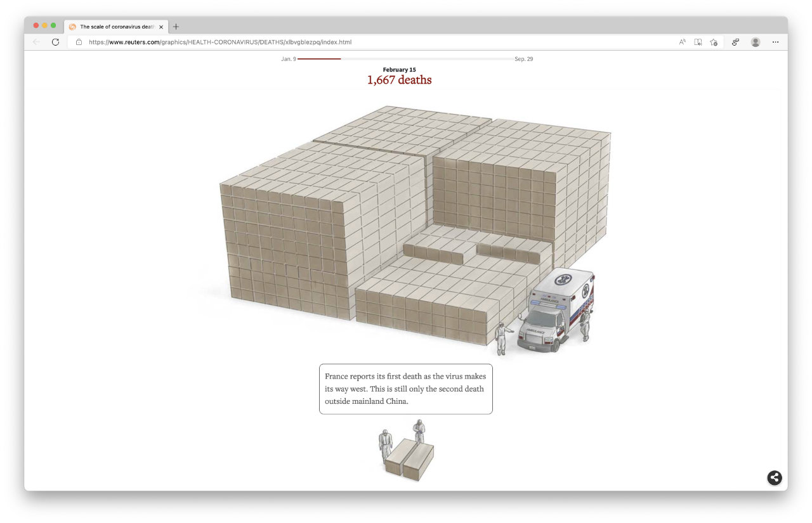Screen dimensions: 812x523
Task: Add this page to favorites
Action: (714, 42)
